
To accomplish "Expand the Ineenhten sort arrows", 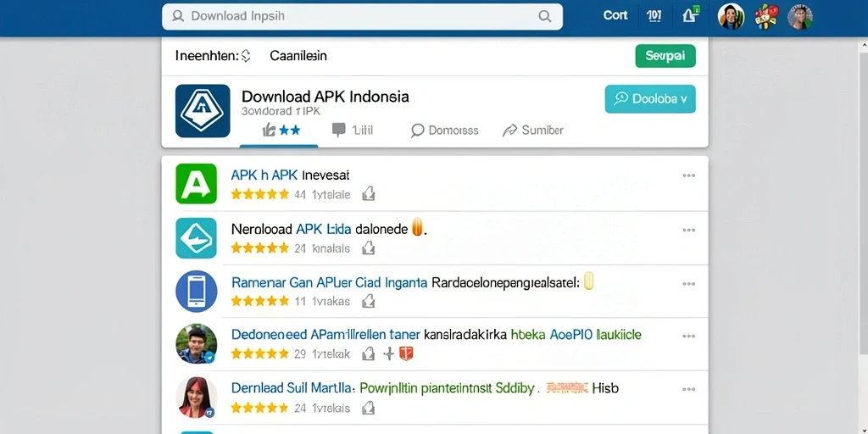I will click(247, 56).
